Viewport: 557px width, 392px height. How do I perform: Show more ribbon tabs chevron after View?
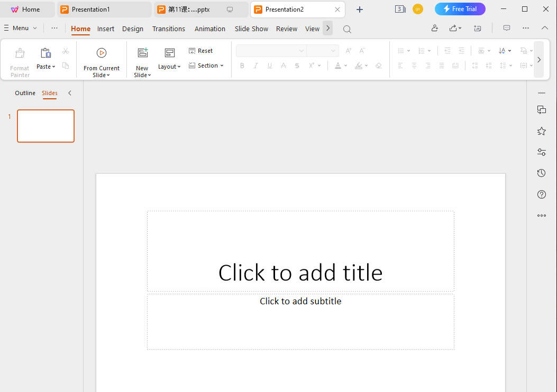pos(328,29)
